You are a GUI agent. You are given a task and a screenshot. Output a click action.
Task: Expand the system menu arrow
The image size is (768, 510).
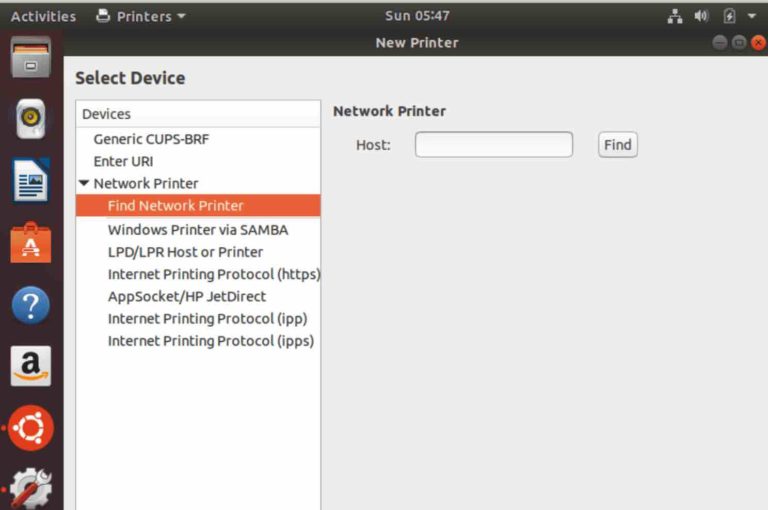pos(752,16)
